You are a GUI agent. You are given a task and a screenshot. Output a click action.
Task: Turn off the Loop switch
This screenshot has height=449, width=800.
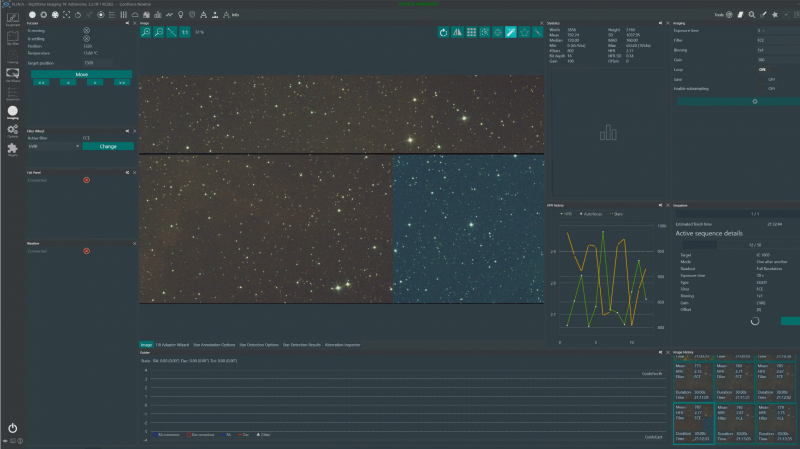point(766,69)
